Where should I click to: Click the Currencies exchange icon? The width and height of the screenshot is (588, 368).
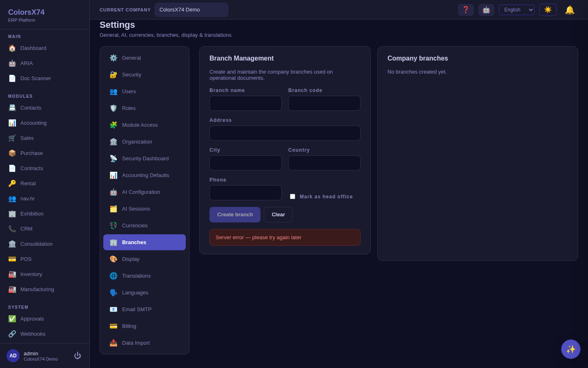click(114, 226)
